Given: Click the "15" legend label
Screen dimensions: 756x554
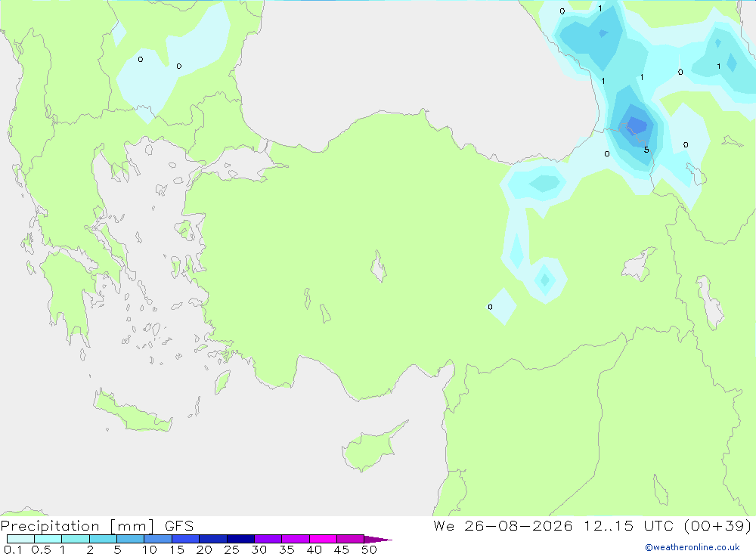Looking at the screenshot, I should (177, 549).
